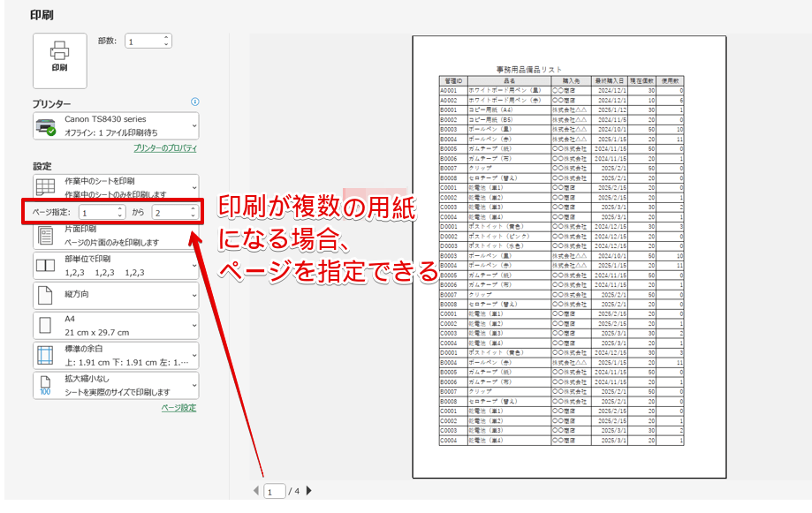The height and width of the screenshot is (513, 812).
Task: Click the page number input showing 1
Action: 275,491
